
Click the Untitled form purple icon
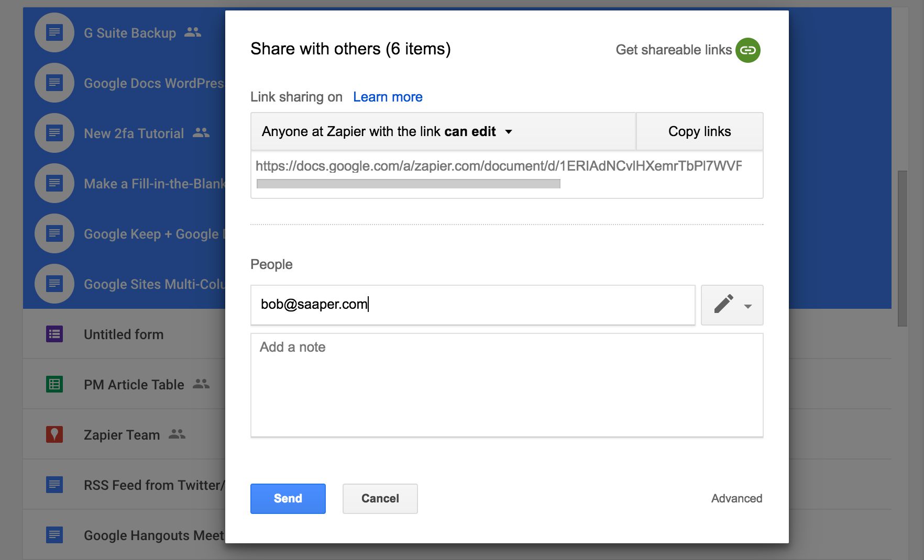[x=54, y=334]
